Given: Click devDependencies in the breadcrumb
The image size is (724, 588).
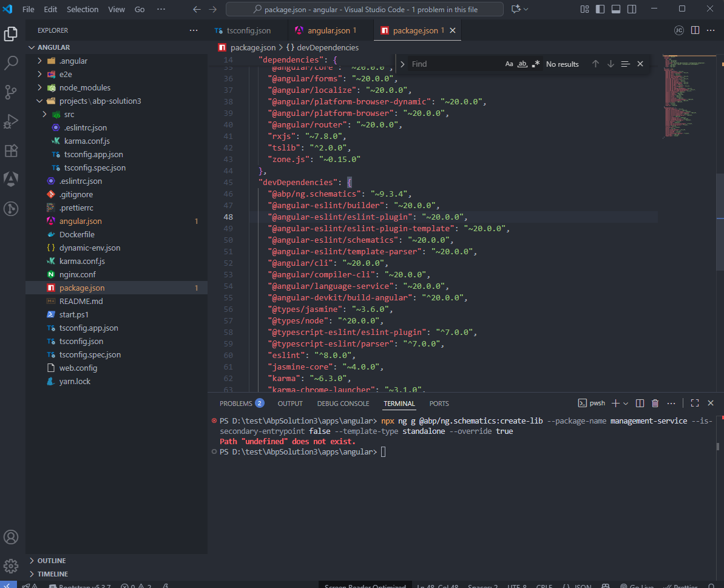Looking at the screenshot, I should coord(327,47).
